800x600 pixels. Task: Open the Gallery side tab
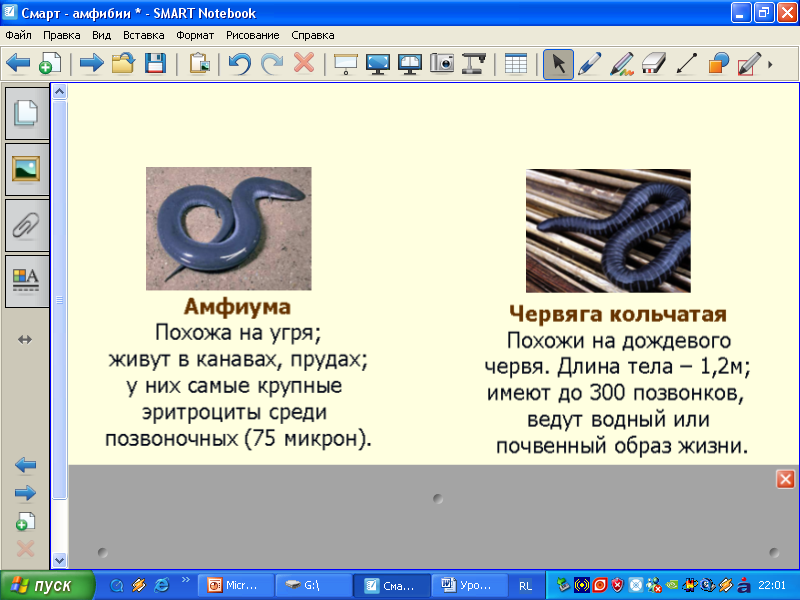[27, 169]
